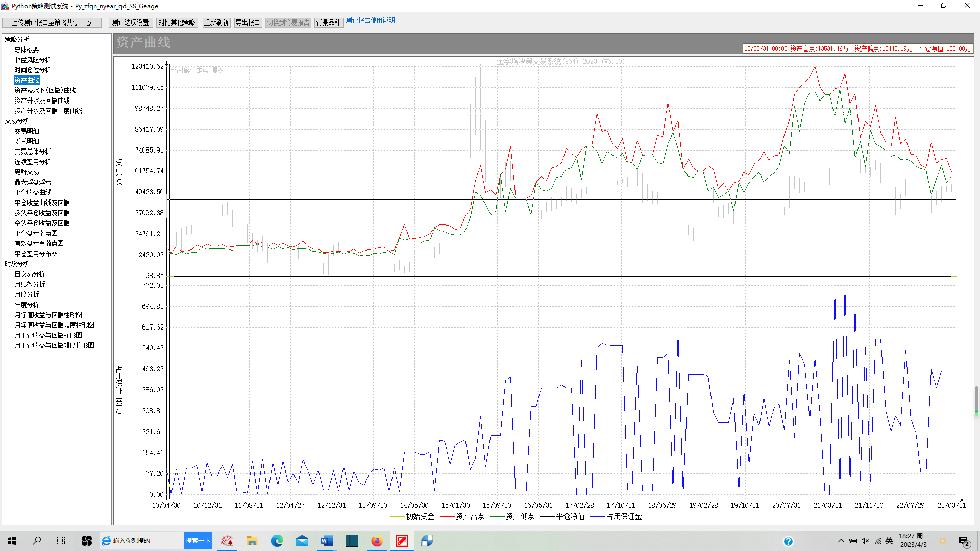980x551 pixels.
Task: Select 时间仓位分析 in tree
Action: pos(33,70)
